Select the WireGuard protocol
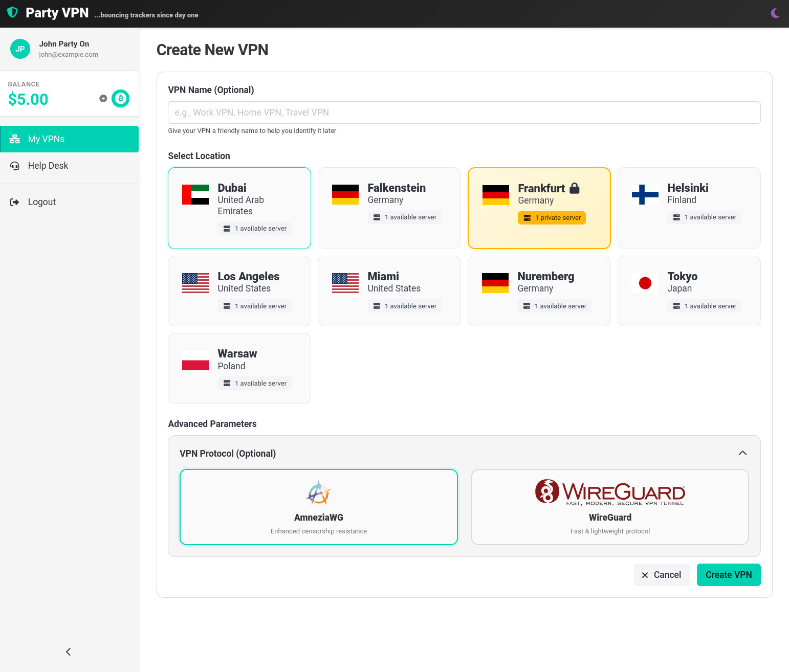 click(x=609, y=507)
